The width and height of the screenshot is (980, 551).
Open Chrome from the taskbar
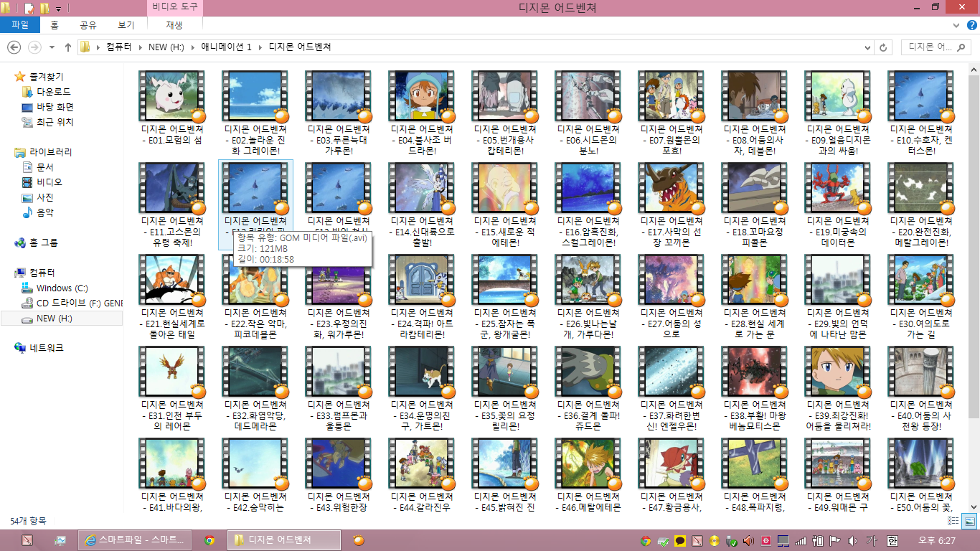coord(209,540)
